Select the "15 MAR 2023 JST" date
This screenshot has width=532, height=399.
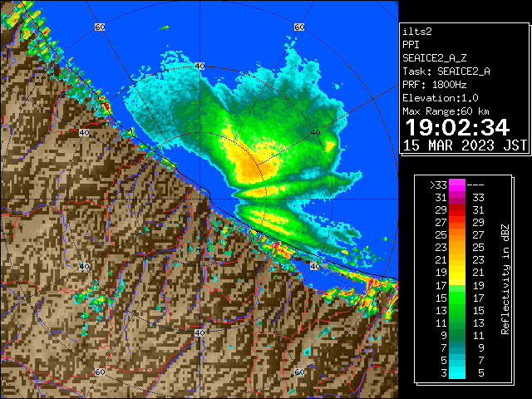465,145
